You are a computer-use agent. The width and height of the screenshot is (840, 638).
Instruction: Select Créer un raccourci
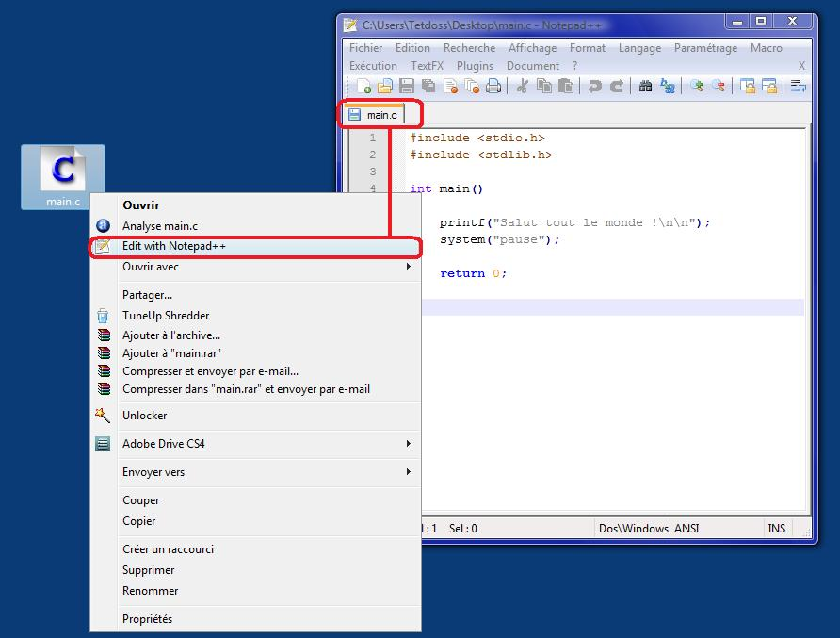255,549
